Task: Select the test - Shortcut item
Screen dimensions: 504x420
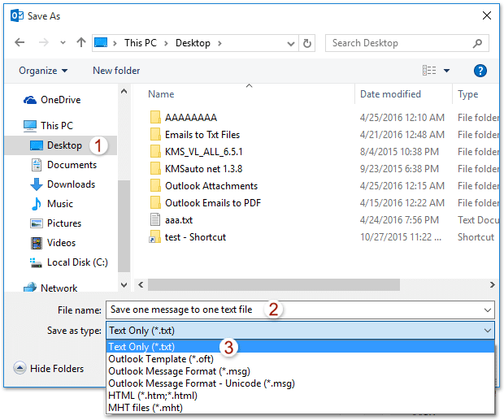Action: pyautogui.click(x=194, y=237)
